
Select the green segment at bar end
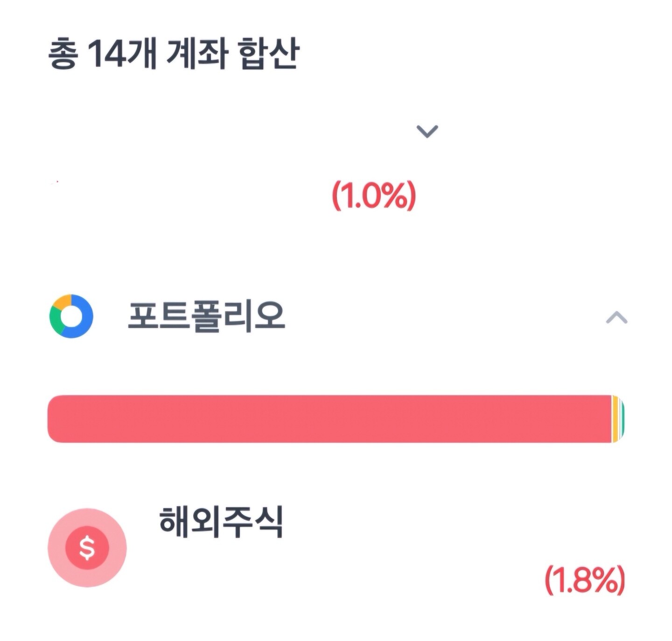click(623, 418)
